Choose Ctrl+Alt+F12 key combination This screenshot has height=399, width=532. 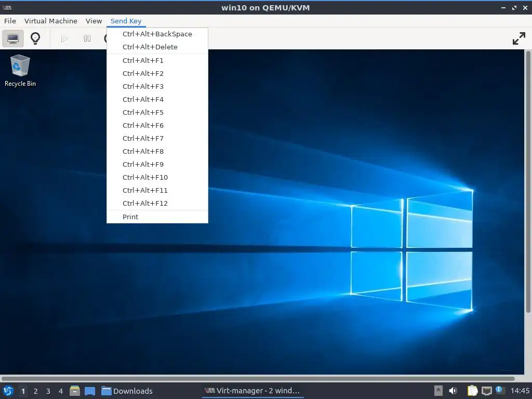click(157, 204)
